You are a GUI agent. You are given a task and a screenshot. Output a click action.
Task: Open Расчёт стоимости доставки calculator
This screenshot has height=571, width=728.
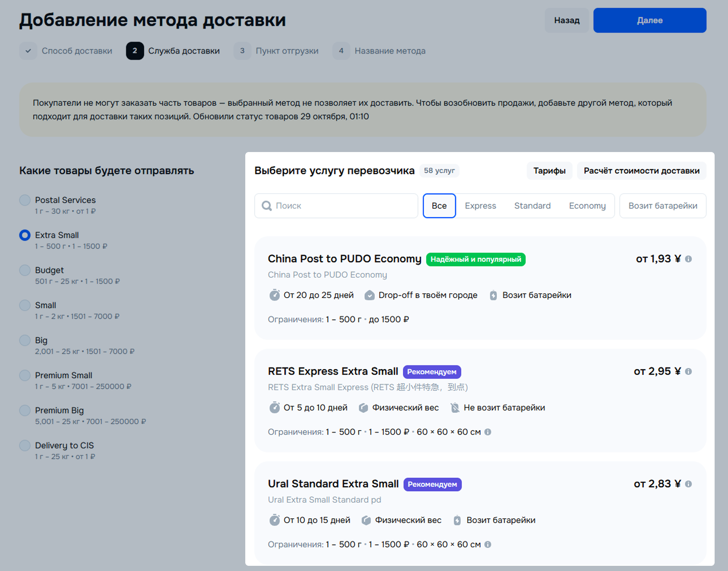641,171
